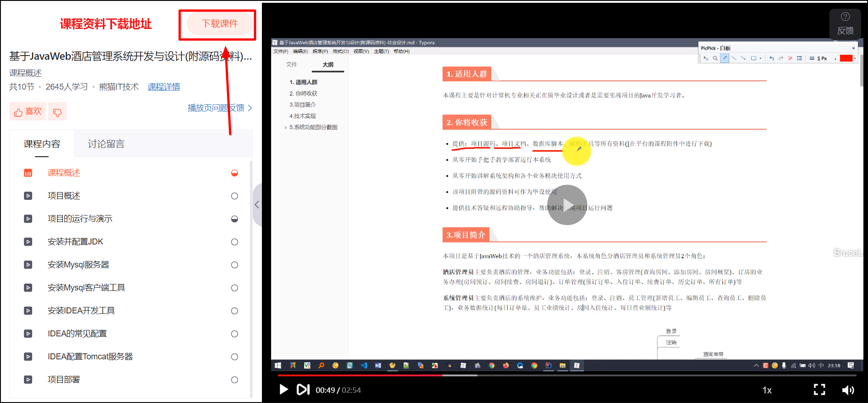Click the PicPick redo arrow

pyautogui.click(x=781, y=58)
